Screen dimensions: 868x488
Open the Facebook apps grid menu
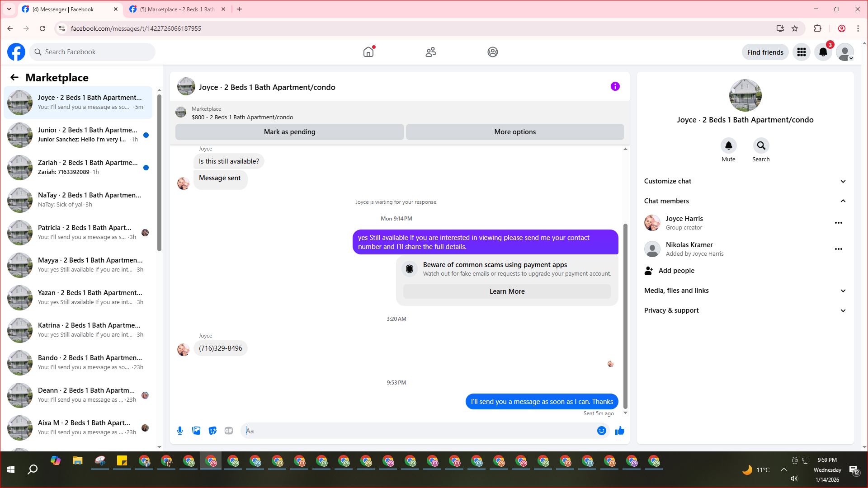pos(801,52)
